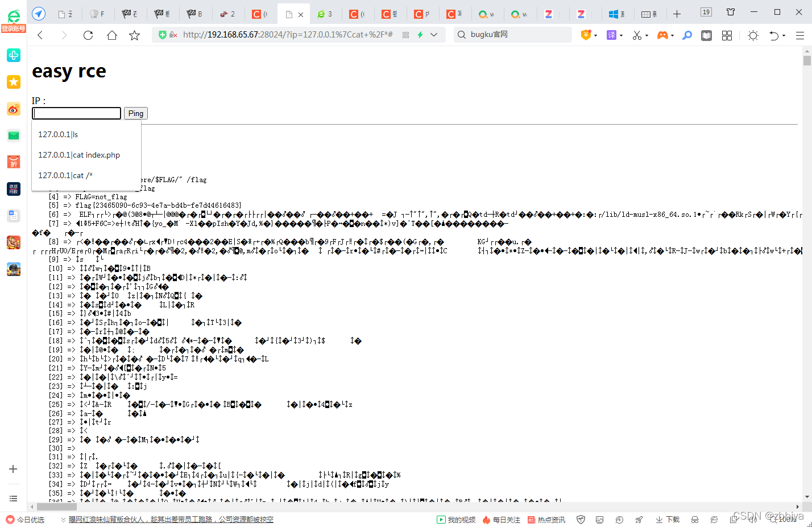The height and width of the screenshot is (527, 812).
Task: Open the green mail sidebar icon
Action: click(x=14, y=135)
